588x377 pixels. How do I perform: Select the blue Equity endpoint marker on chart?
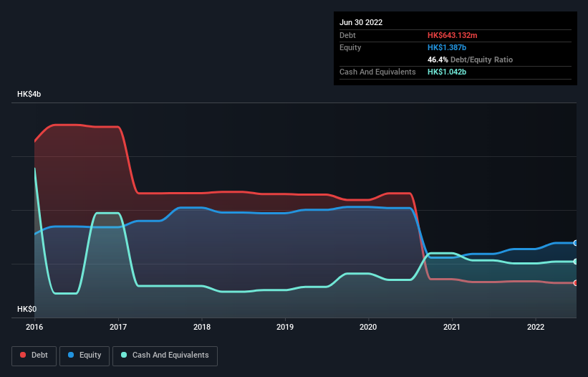576,243
